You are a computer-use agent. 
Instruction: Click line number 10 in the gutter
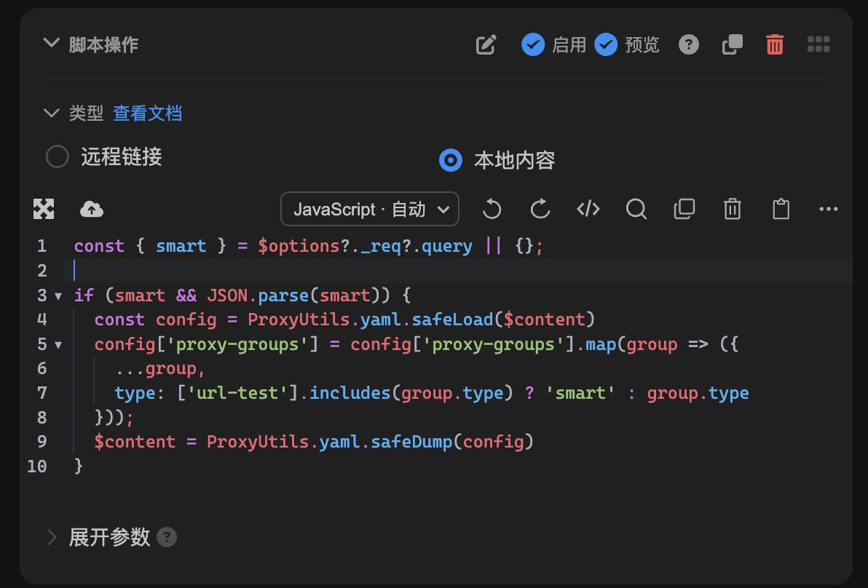click(36, 466)
